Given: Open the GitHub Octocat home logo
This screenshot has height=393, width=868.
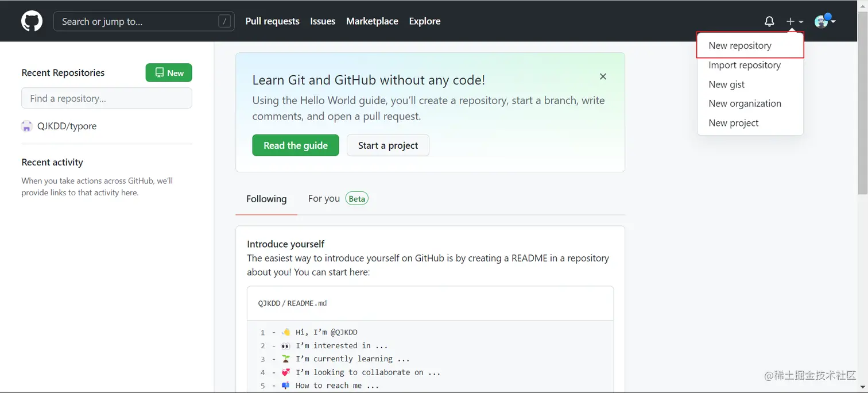Looking at the screenshot, I should [x=32, y=21].
